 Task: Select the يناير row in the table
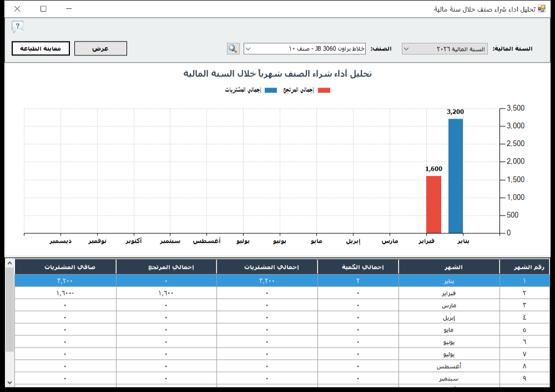click(x=282, y=281)
